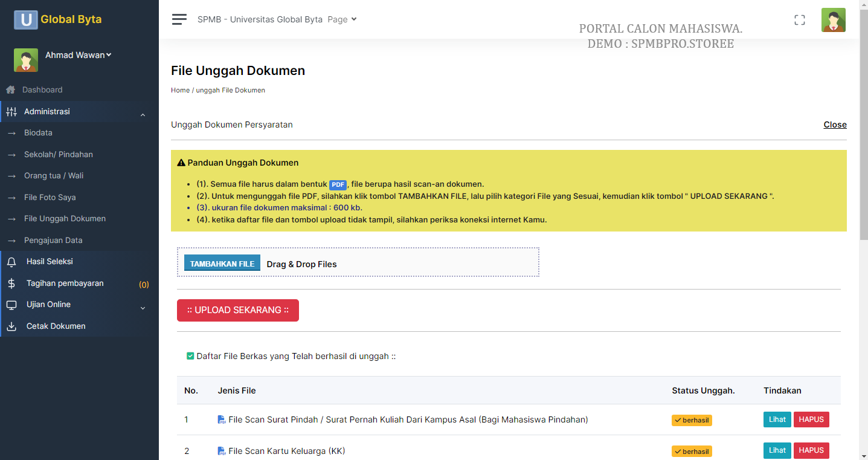Click 'File Scan Kartu Keluarga (KK)' text
Viewport: 868px width, 460px height.
[287, 451]
